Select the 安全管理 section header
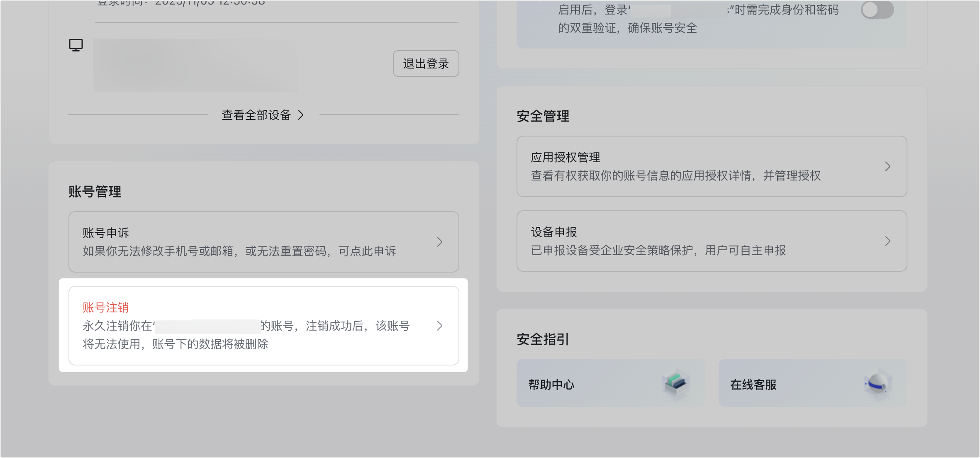This screenshot has height=458, width=980. point(542,117)
